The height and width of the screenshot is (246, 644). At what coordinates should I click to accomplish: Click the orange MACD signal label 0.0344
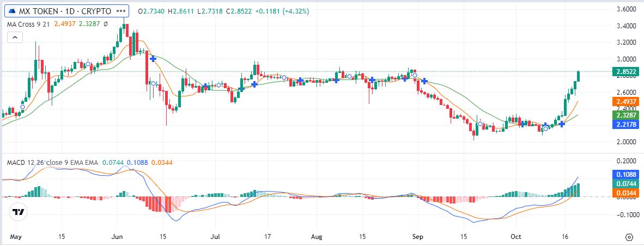[x=625, y=192]
